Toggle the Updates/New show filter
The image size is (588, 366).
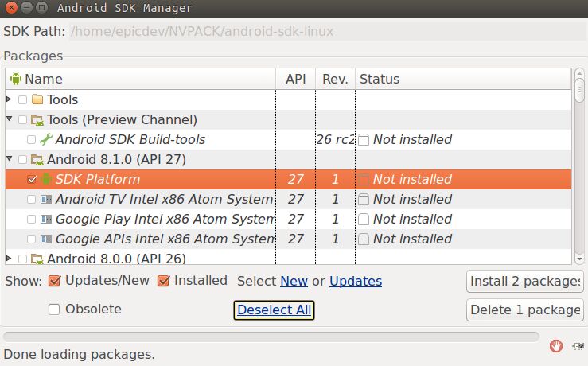point(54,281)
